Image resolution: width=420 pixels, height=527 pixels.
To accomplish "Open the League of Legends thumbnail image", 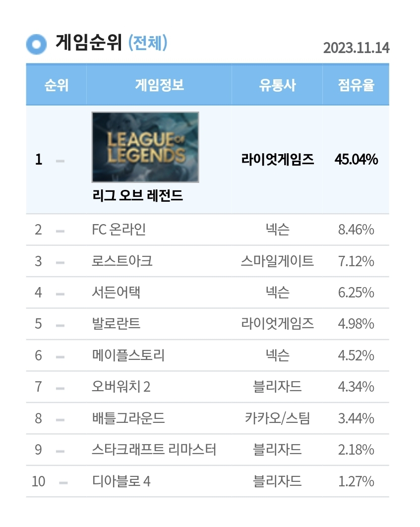I will [x=145, y=147].
